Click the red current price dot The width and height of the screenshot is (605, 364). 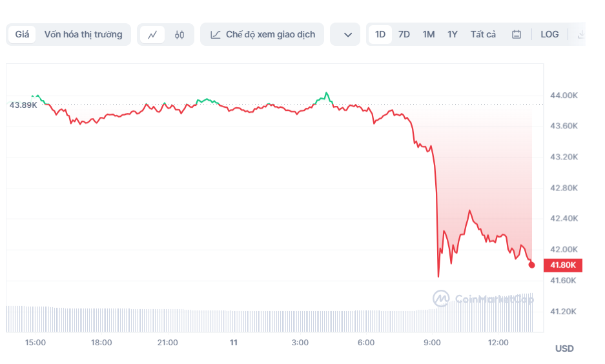(x=531, y=265)
